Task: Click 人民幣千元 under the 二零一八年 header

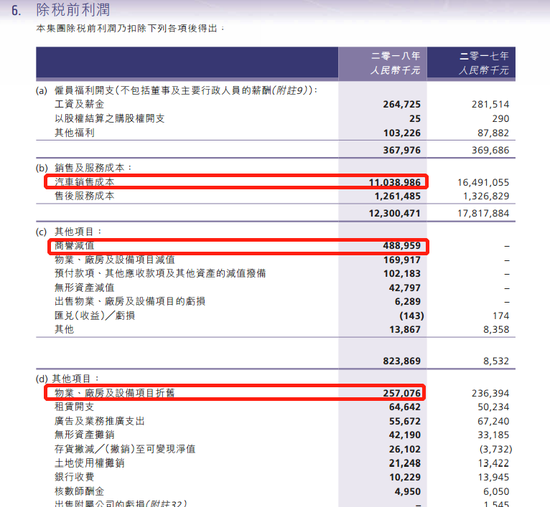Action: [x=396, y=71]
